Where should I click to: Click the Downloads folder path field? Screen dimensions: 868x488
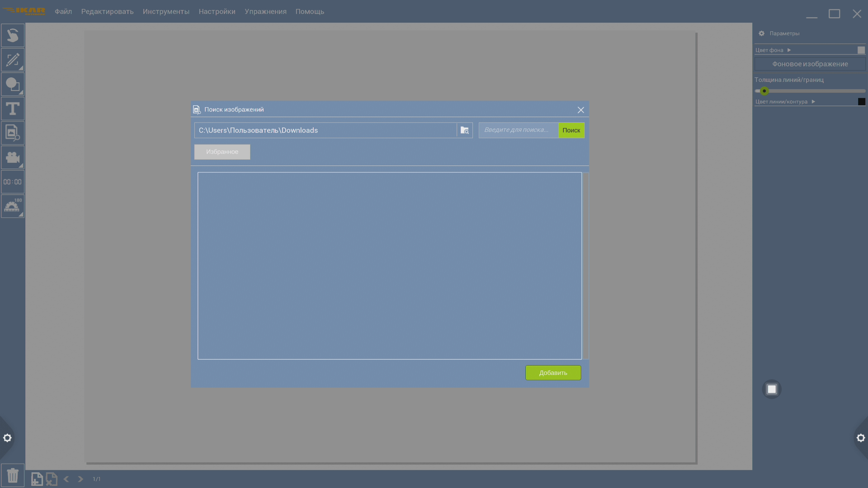pos(325,130)
